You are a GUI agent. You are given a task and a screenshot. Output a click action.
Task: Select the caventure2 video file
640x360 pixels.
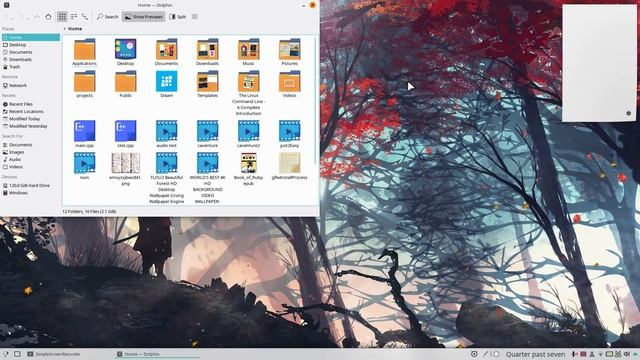pyautogui.click(x=248, y=131)
